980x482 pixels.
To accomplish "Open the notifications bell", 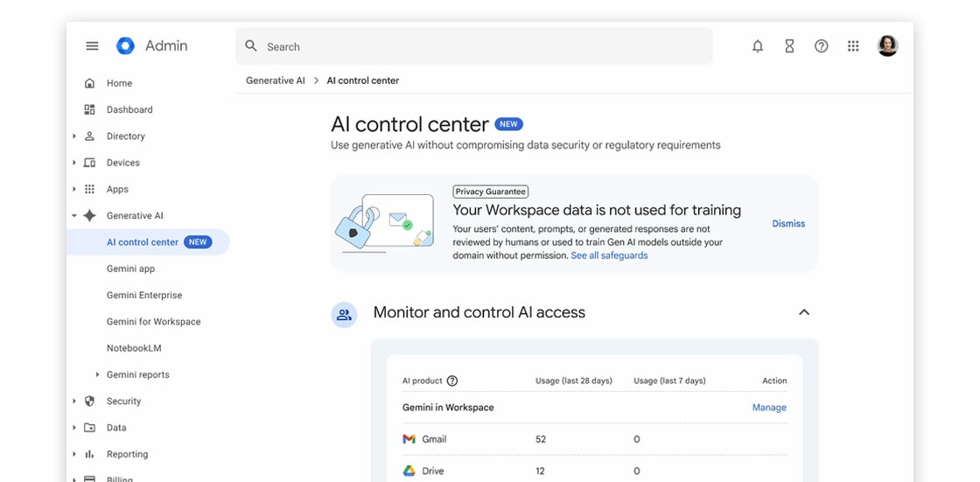I will [758, 45].
